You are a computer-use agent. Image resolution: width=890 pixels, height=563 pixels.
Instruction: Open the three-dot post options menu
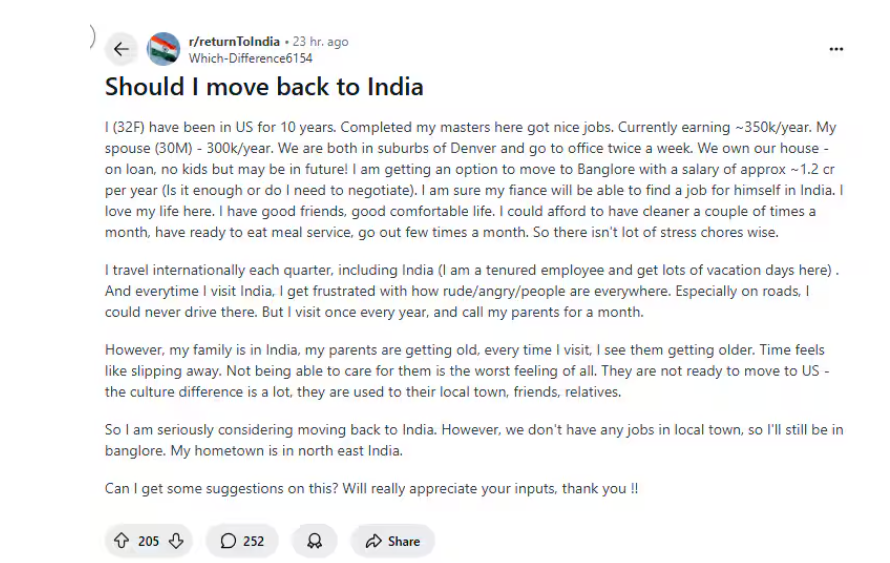[x=836, y=48]
